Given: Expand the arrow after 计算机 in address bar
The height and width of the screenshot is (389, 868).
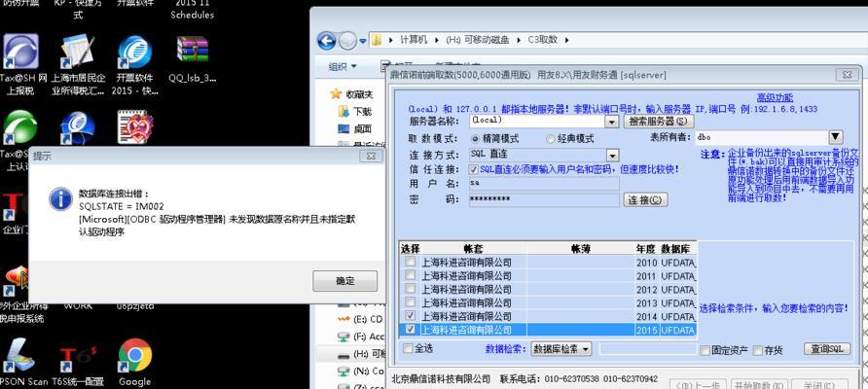Looking at the screenshot, I should tap(435, 40).
